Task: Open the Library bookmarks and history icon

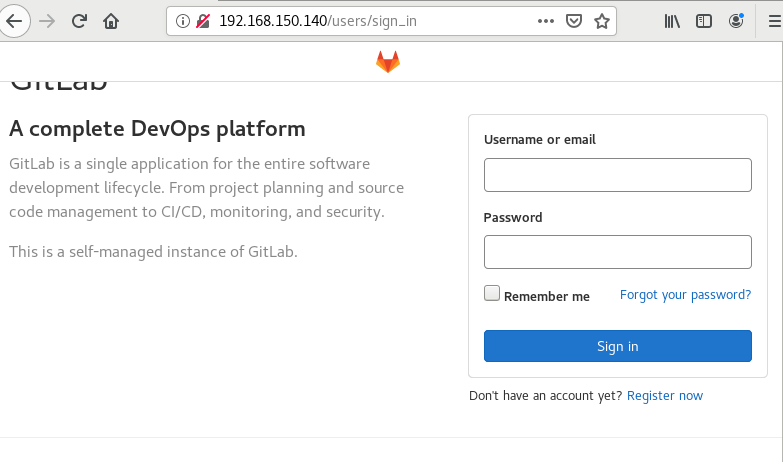Action: [672, 20]
